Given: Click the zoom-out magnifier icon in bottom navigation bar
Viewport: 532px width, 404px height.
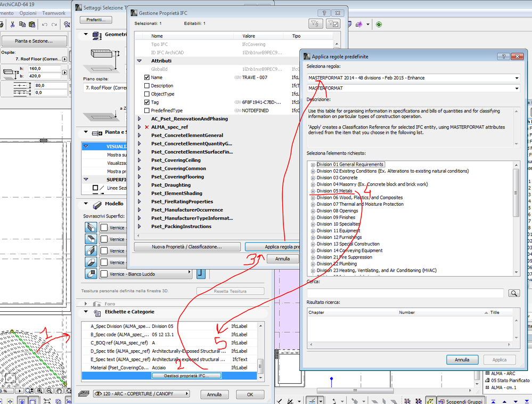Looking at the screenshot, I should tap(49, 391).
